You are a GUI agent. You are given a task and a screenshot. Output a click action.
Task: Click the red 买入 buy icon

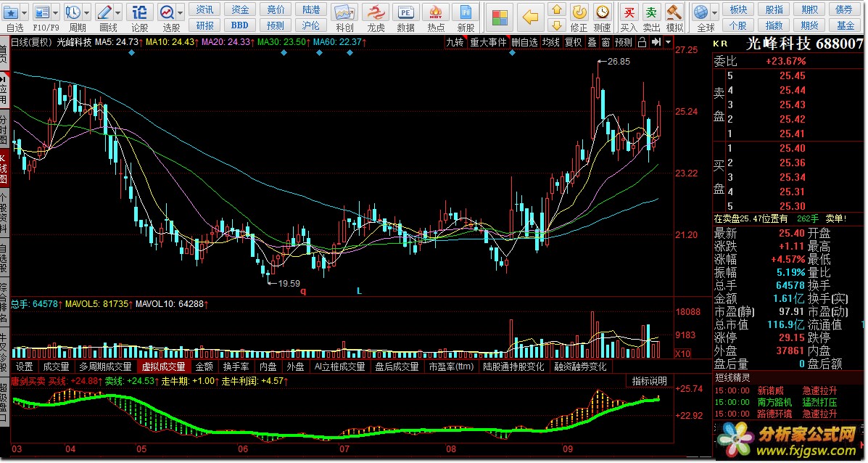629,12
